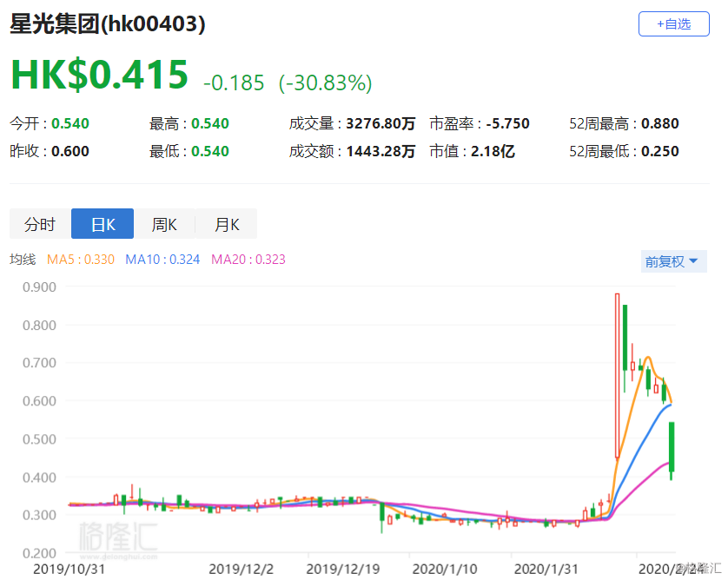
Task: Switch to the 分时 chart tab
Action: click(40, 224)
